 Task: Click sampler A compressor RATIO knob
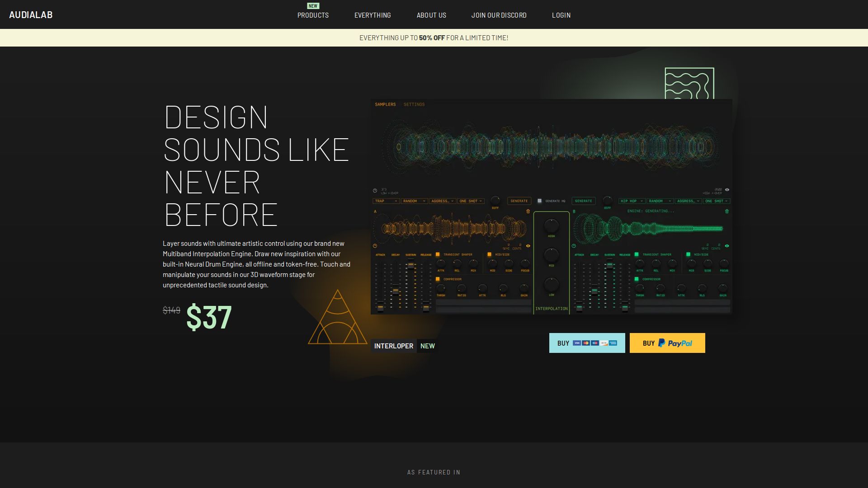pyautogui.click(x=462, y=288)
